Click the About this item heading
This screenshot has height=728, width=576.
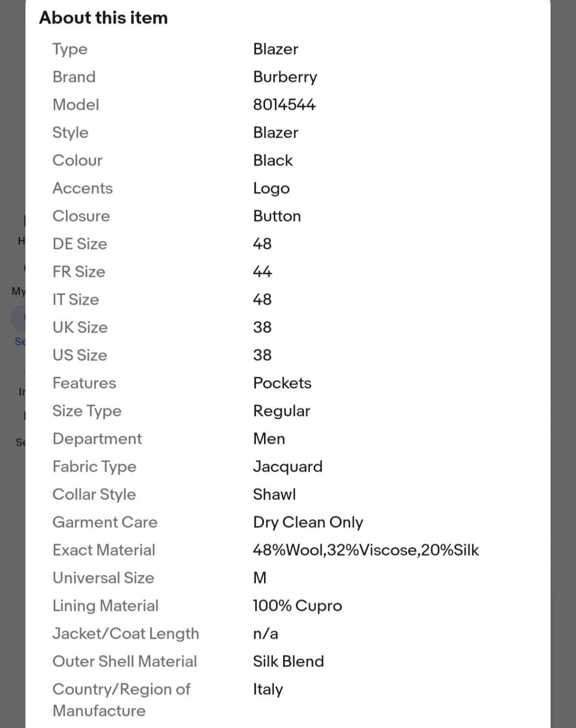[104, 18]
